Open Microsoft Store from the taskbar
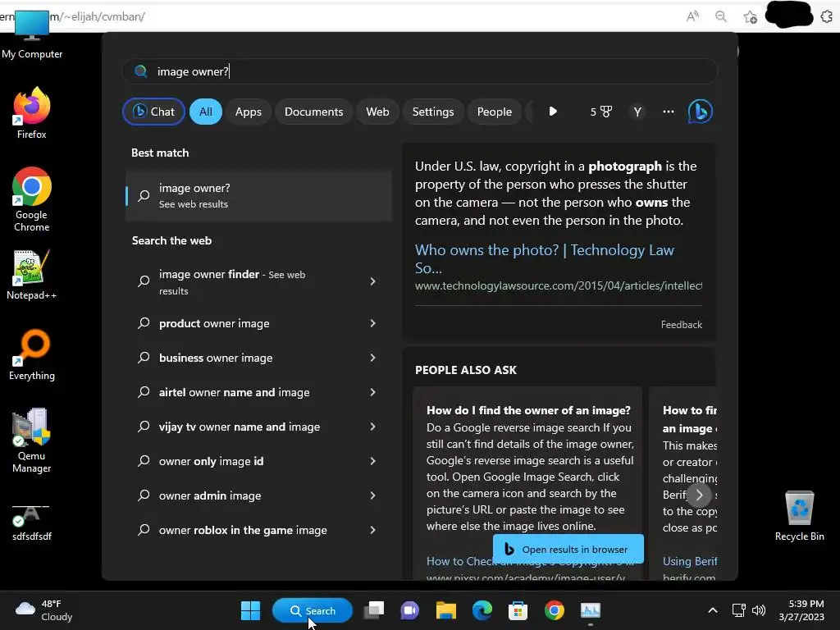The image size is (840, 630). tap(518, 610)
